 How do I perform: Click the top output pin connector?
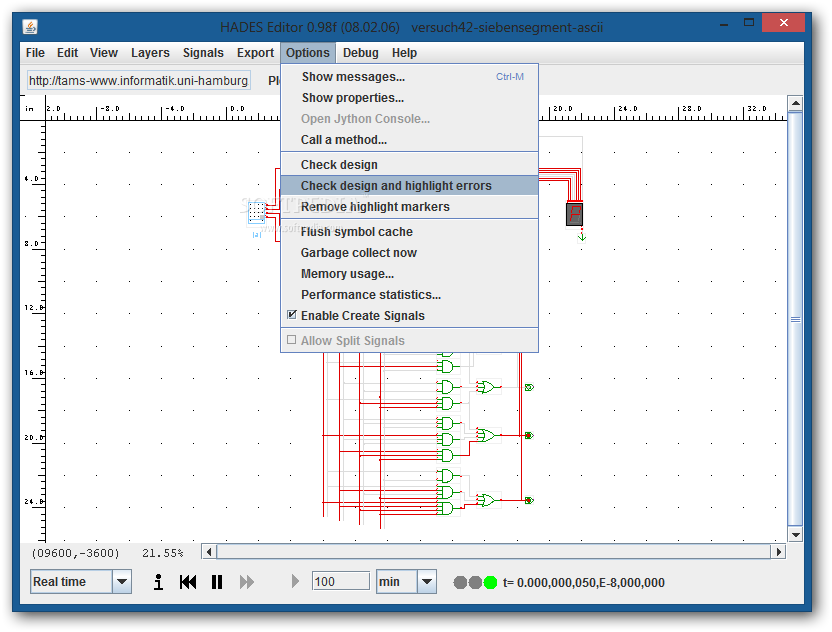tap(529, 387)
